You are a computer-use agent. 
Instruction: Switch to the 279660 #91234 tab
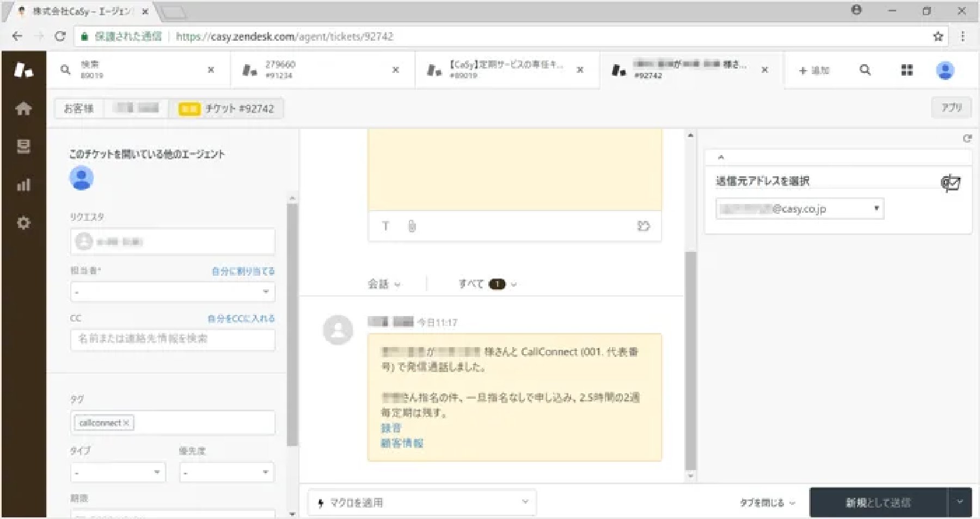[322, 70]
